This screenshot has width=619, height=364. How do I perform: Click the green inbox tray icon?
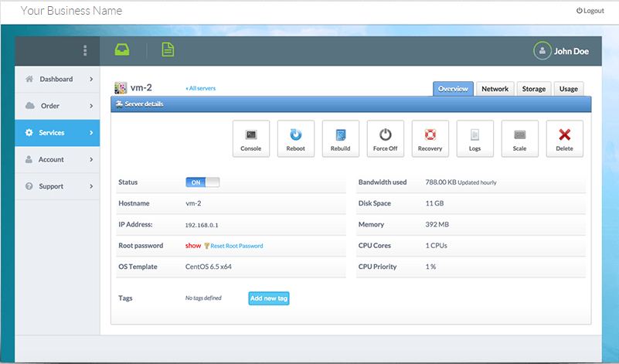(x=122, y=50)
